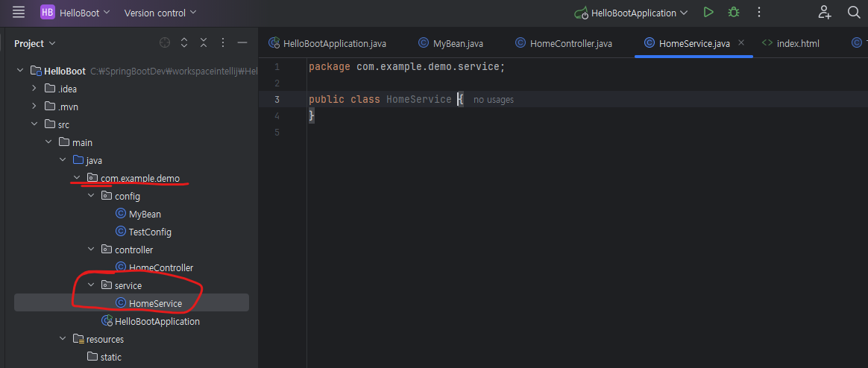Image resolution: width=868 pixels, height=368 pixels.
Task: Collapse the HelloBoot root project node
Action: (20, 71)
